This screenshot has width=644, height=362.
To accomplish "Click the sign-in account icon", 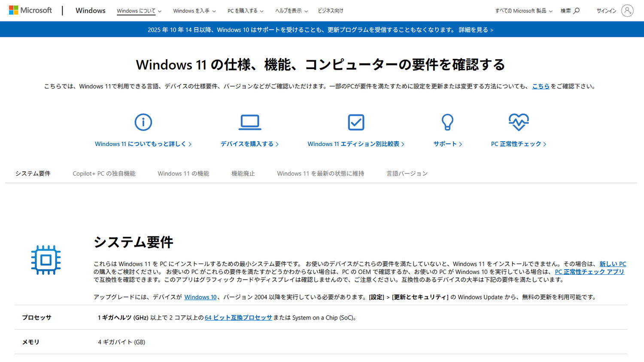I will (x=627, y=11).
